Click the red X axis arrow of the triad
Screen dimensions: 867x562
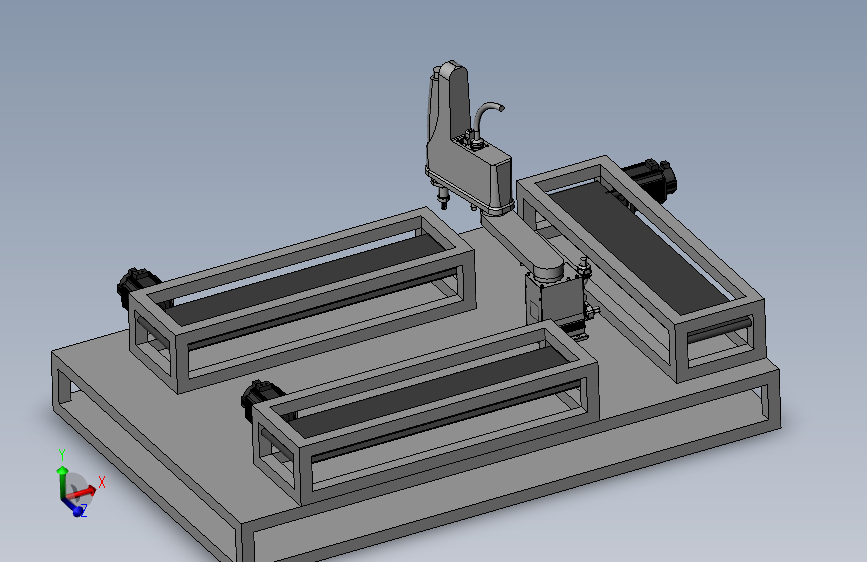pos(83,492)
